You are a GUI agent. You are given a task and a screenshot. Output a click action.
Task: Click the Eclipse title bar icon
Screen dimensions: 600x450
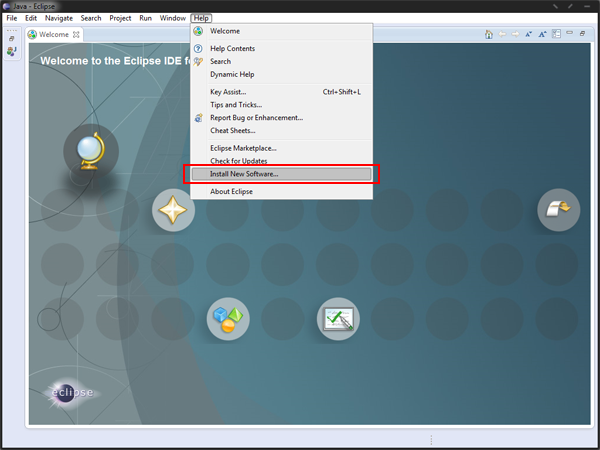click(6, 6)
